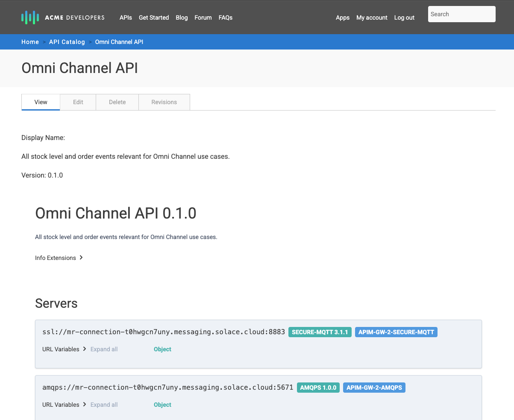Expand URL Variables for the amqps server
Image resolution: width=514 pixels, height=420 pixels.
coord(64,405)
